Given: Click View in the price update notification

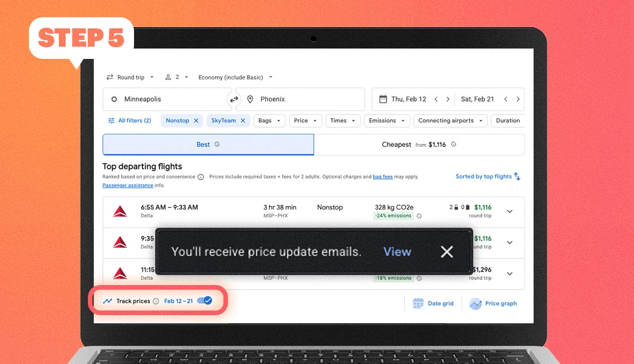Looking at the screenshot, I should pos(397,251).
